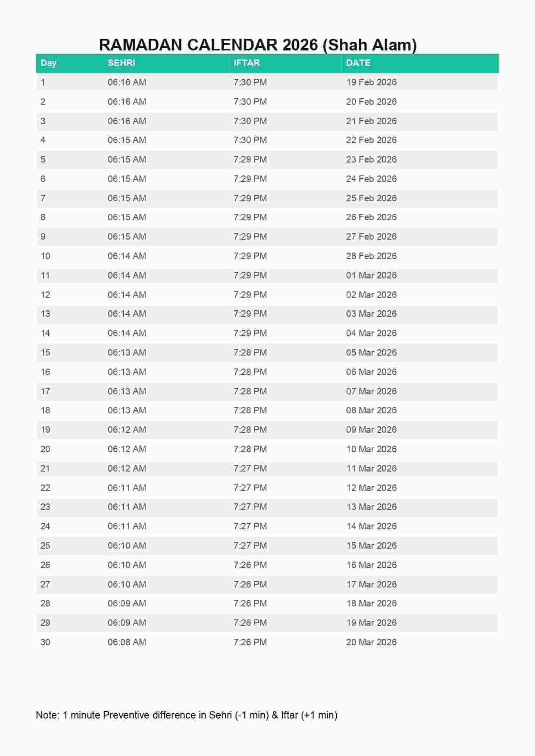This screenshot has height=756, width=535.
Task: Click the SEHRI column header
Action: coord(121,63)
